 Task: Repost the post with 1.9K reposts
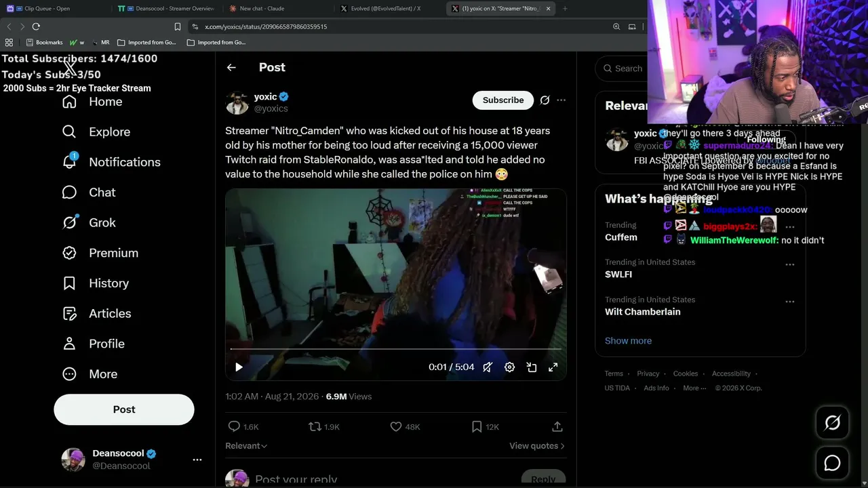pyautogui.click(x=323, y=426)
